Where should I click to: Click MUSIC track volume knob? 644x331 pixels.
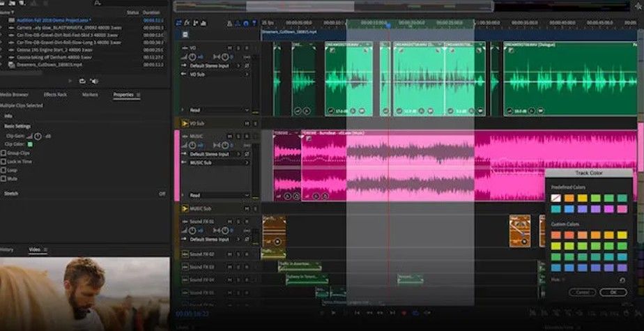coord(192,146)
